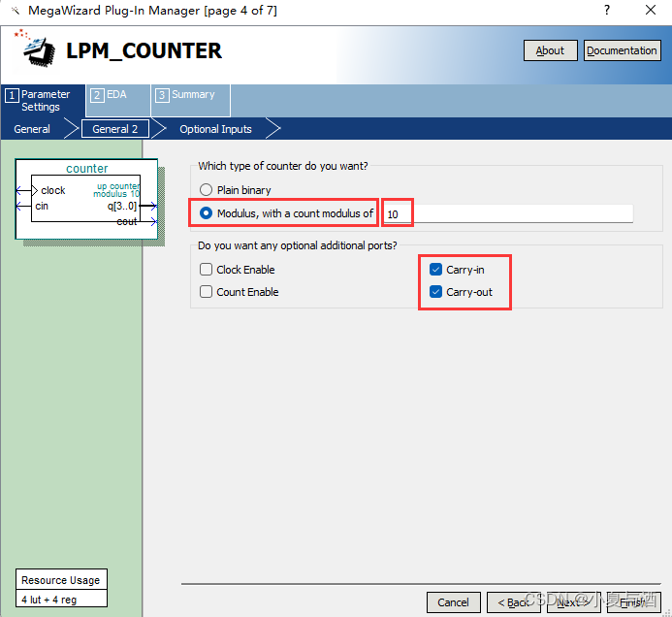
Task: Close the MegaWizard window
Action: pos(651,10)
